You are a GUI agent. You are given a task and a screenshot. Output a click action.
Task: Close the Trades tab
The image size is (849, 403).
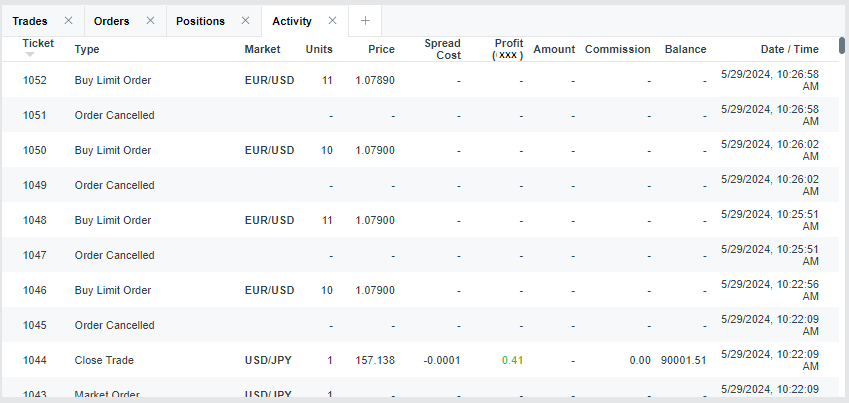click(x=68, y=21)
